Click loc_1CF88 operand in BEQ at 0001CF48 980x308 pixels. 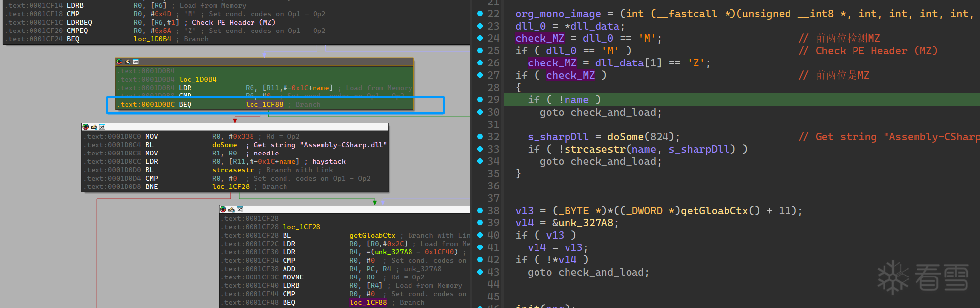point(368,302)
